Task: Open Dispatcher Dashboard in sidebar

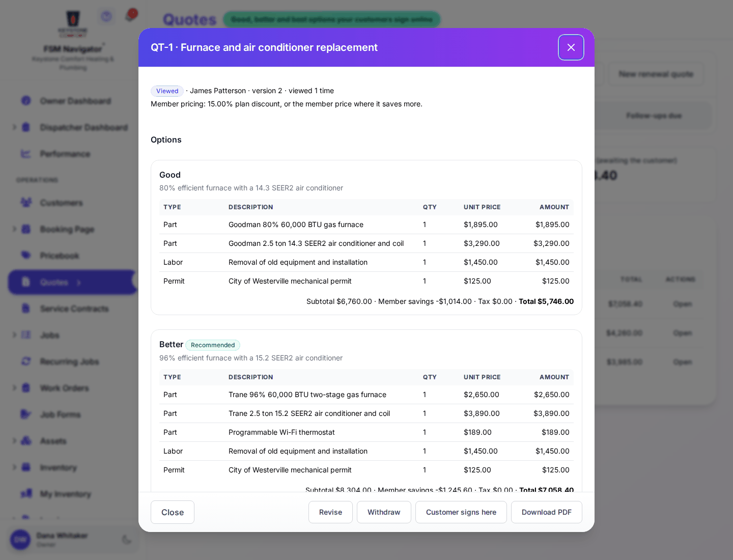Action: click(83, 127)
